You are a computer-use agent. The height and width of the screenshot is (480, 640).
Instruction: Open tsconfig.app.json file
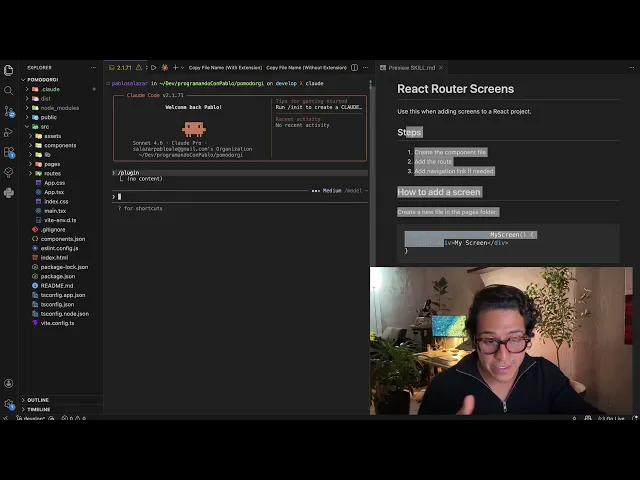click(61, 295)
